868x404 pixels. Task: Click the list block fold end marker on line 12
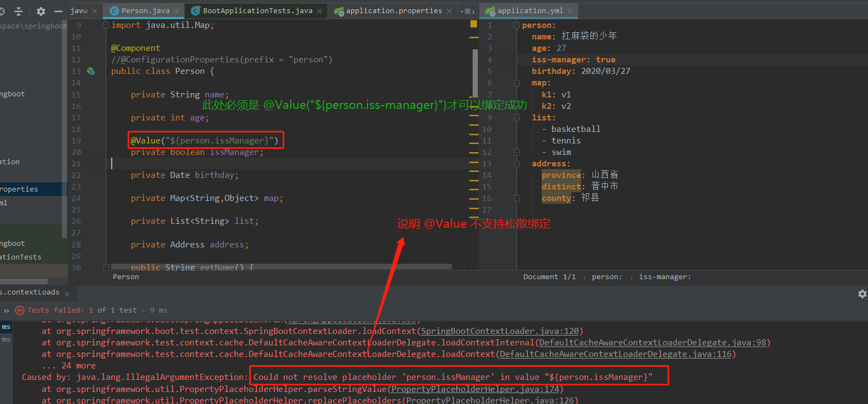coord(516,152)
